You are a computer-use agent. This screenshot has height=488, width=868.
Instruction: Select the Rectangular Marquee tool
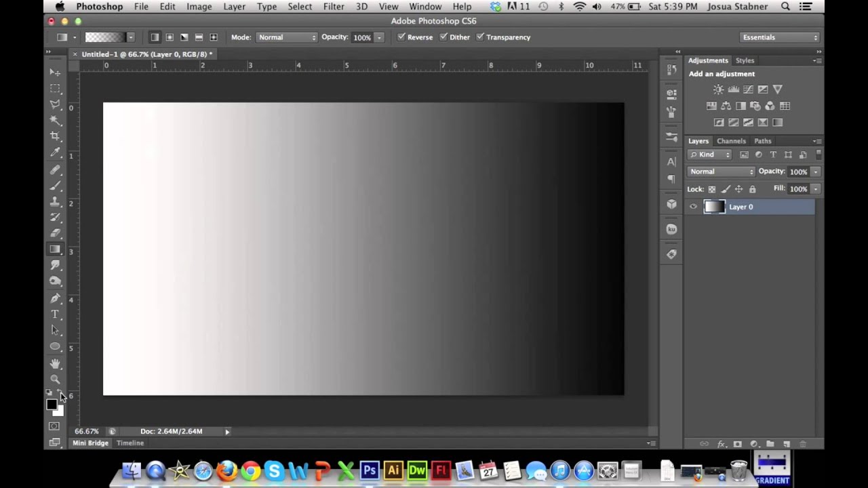(x=55, y=88)
